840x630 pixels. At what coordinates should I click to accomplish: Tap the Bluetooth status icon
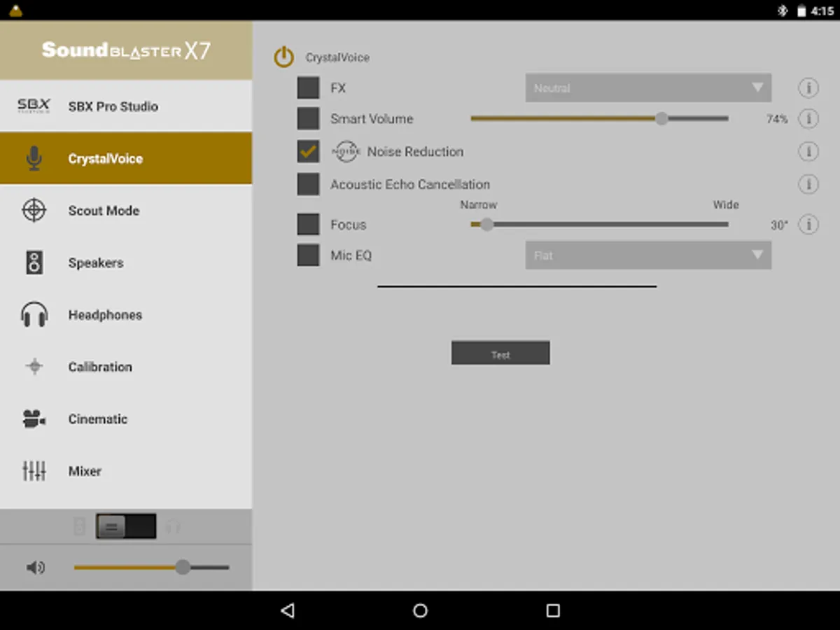(x=783, y=10)
